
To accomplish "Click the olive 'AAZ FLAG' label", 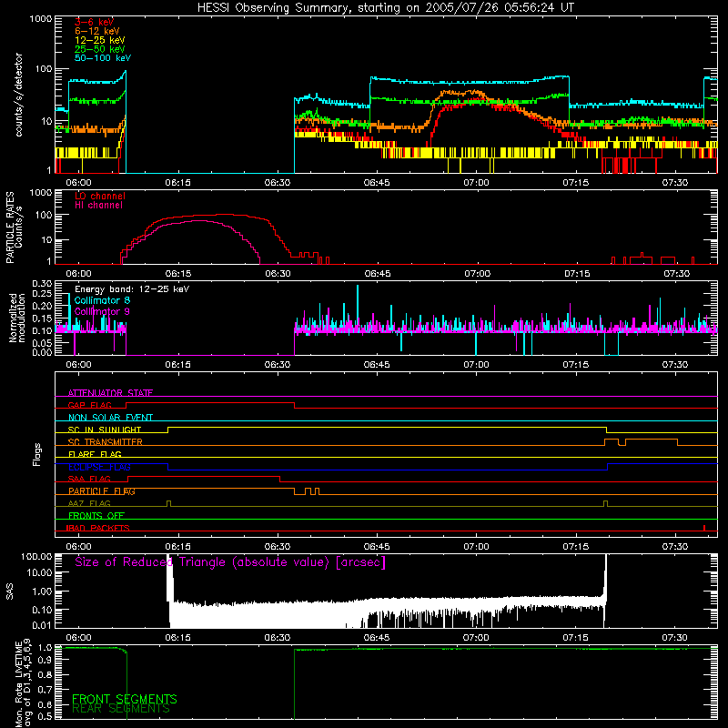I will tap(89, 503).
